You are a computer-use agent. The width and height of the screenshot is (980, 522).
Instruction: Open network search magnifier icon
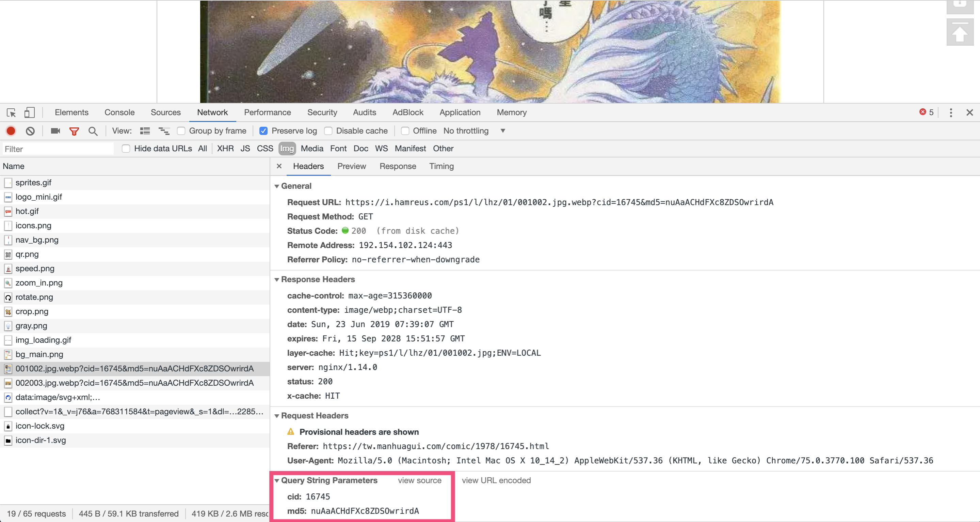(93, 131)
